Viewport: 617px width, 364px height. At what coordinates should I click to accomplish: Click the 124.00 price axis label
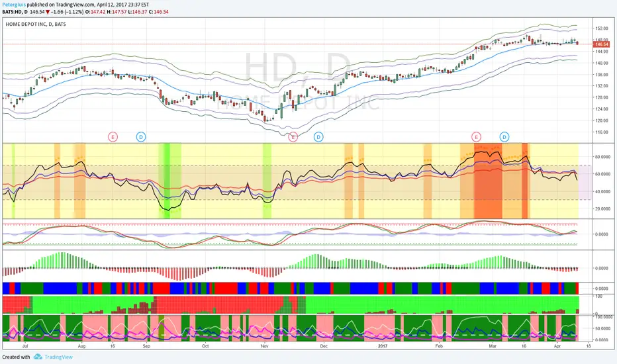tap(602, 109)
